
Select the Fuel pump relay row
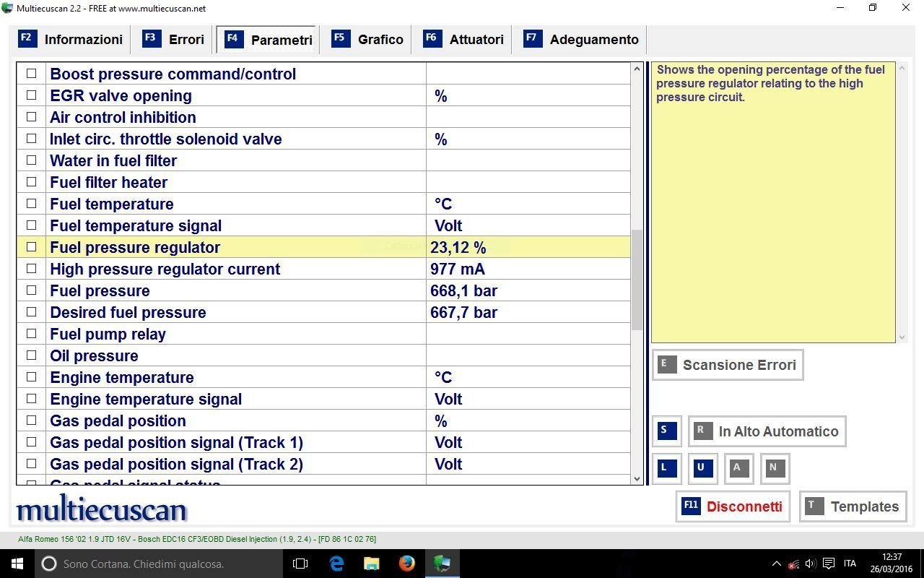323,334
